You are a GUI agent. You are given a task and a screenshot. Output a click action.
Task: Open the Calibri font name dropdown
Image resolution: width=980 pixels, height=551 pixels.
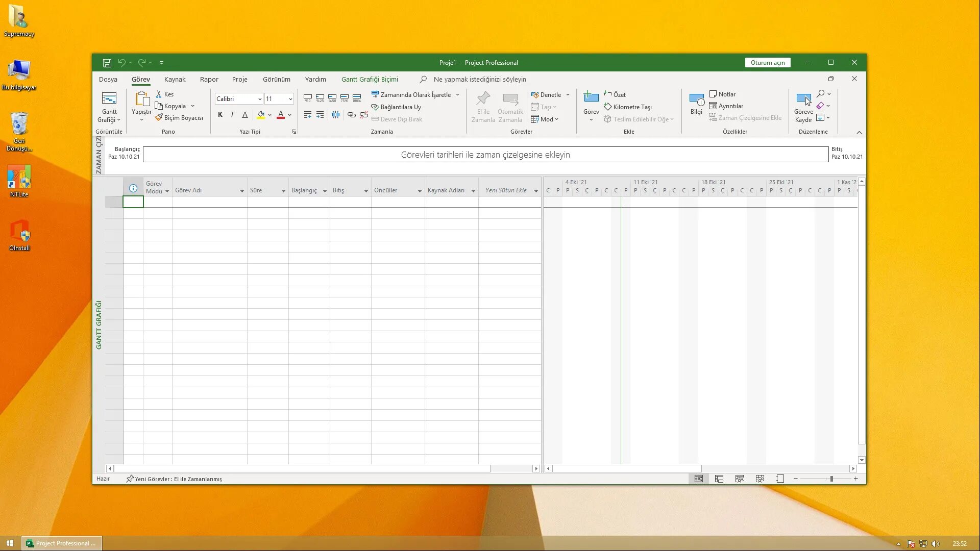[260, 99]
